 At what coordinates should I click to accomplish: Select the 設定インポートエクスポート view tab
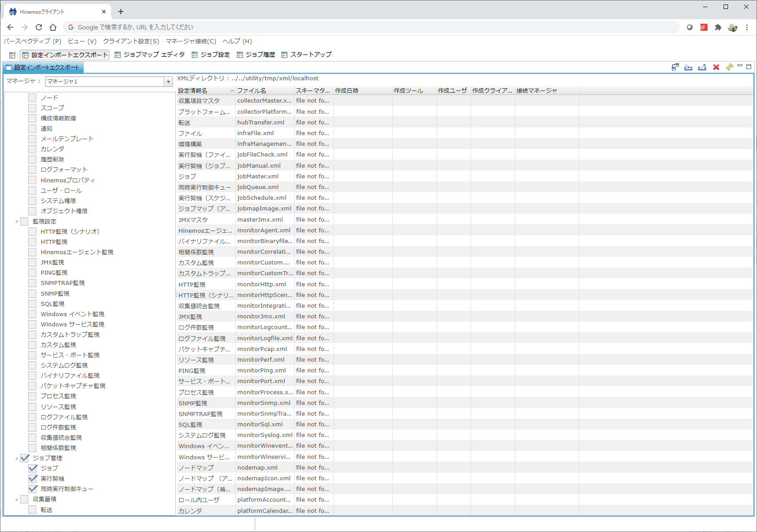[43, 67]
